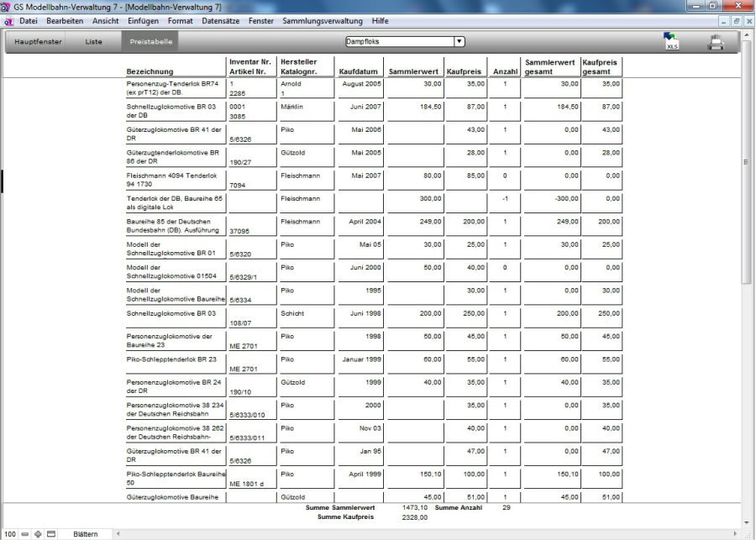756x540 pixels.
Task: Open the Einfügen menu
Action: 143,21
